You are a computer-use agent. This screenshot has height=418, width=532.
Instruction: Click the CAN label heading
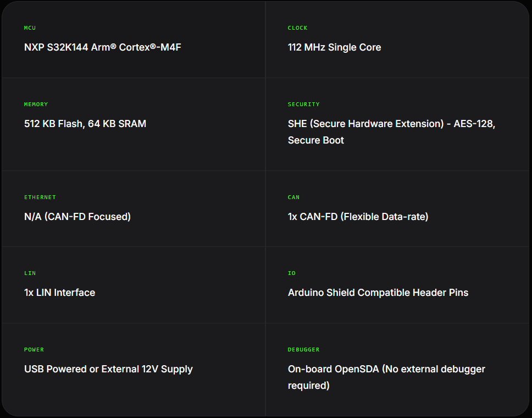pyautogui.click(x=293, y=197)
